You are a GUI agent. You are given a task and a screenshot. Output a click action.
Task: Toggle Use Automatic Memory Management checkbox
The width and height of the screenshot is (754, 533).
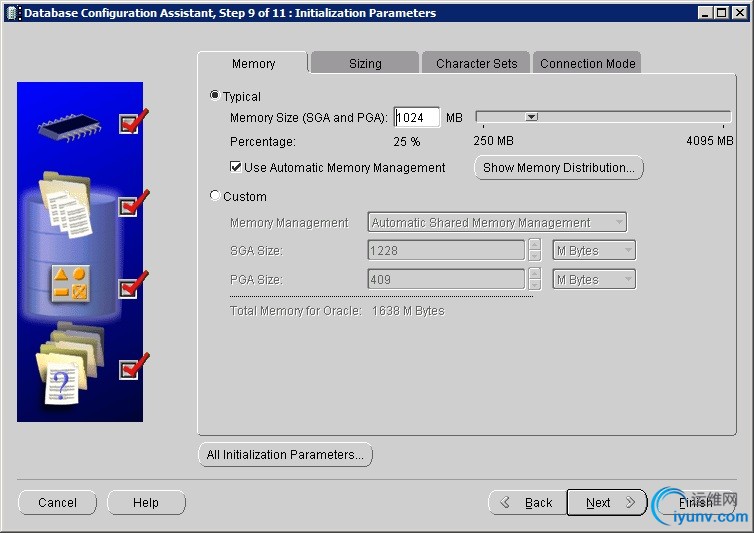[x=236, y=167]
